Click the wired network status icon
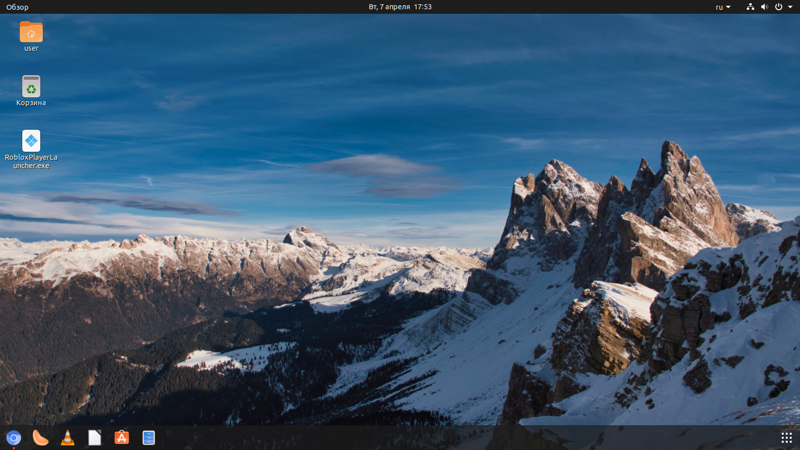Viewport: 800px width, 450px height. [750, 7]
